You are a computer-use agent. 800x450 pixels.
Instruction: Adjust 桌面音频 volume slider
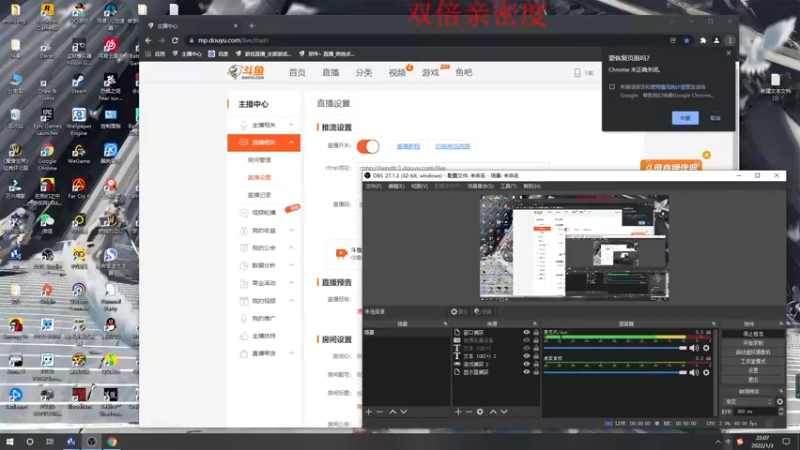(615, 372)
